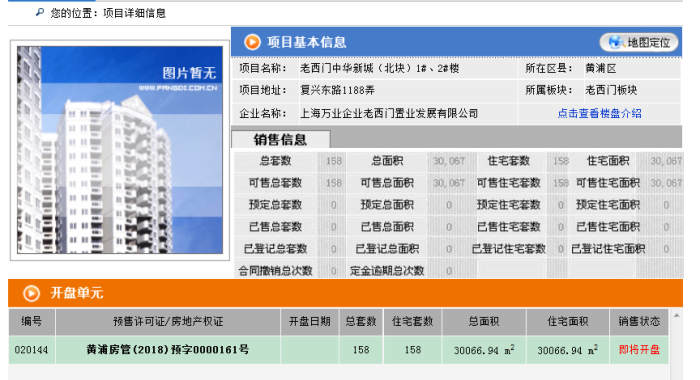Click the 开盘日期 column header
Viewport: 700px width, 380px height.
tap(309, 322)
